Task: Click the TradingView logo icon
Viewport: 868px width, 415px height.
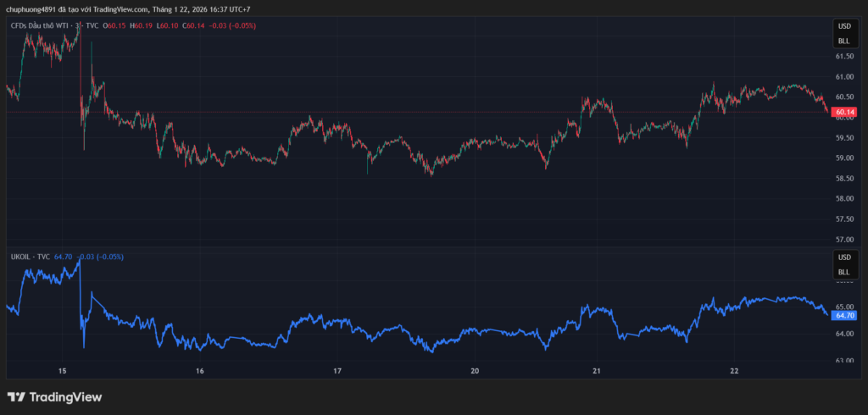Action: pyautogui.click(x=16, y=396)
